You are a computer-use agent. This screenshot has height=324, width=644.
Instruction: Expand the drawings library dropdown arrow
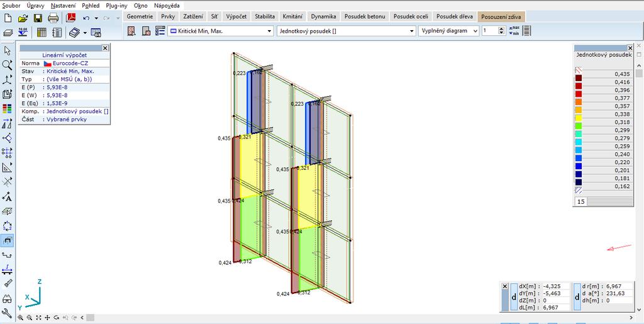(85, 33)
